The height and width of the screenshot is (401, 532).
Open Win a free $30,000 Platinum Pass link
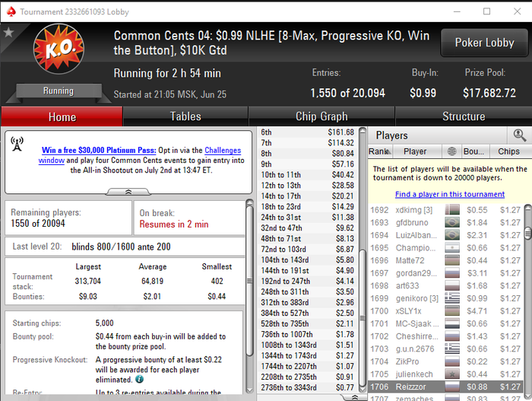tap(99, 150)
